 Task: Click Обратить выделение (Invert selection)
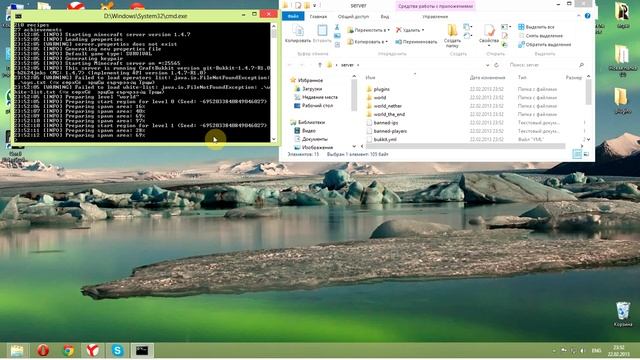coord(544,45)
